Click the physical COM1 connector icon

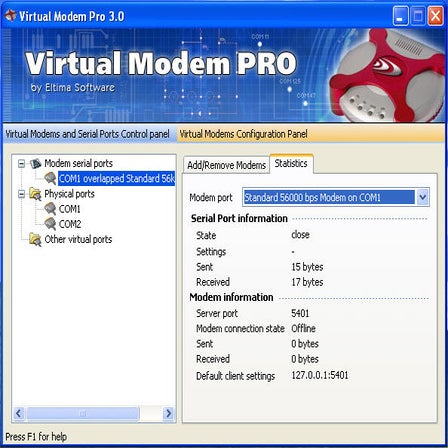(x=50, y=209)
